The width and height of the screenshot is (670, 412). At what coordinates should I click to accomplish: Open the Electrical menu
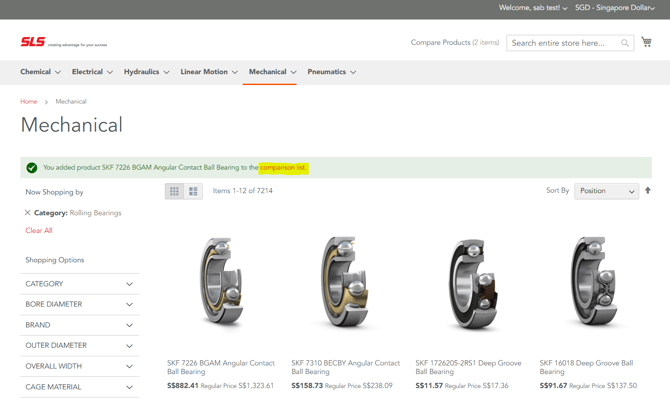[x=92, y=72]
